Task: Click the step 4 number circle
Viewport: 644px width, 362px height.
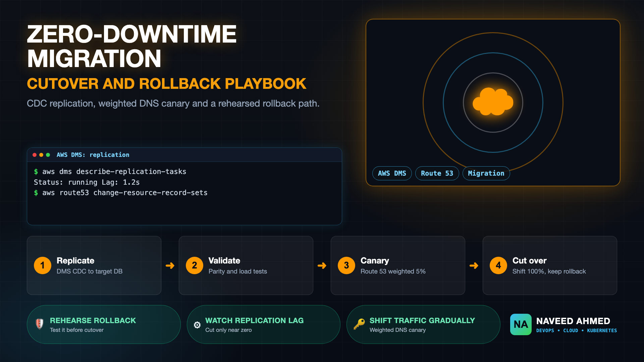Action: pyautogui.click(x=498, y=265)
